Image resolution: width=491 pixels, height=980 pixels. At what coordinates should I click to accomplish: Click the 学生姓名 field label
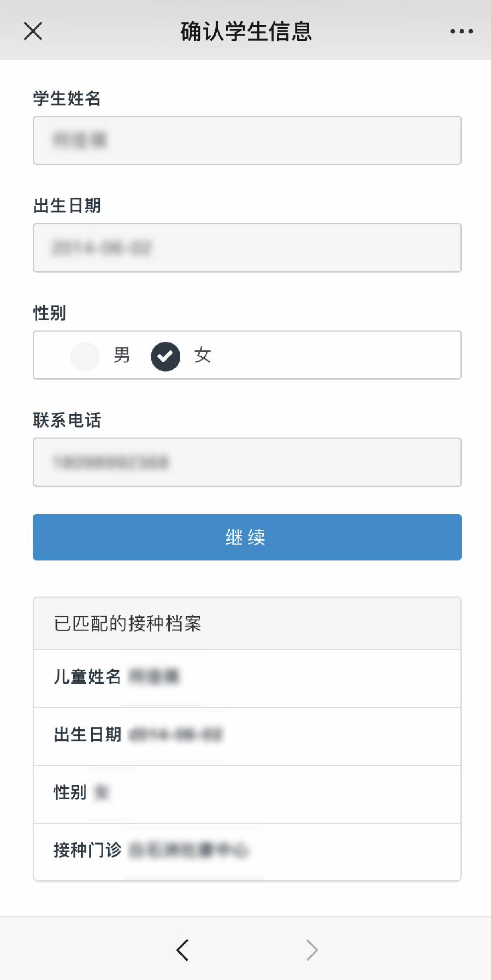67,98
